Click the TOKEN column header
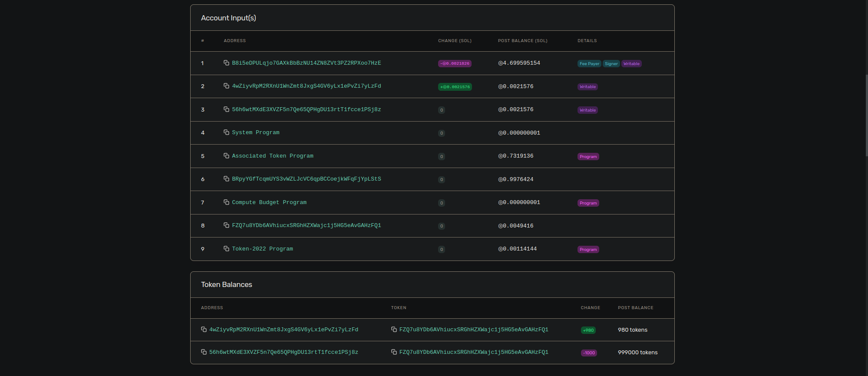The image size is (868, 376). [399, 308]
